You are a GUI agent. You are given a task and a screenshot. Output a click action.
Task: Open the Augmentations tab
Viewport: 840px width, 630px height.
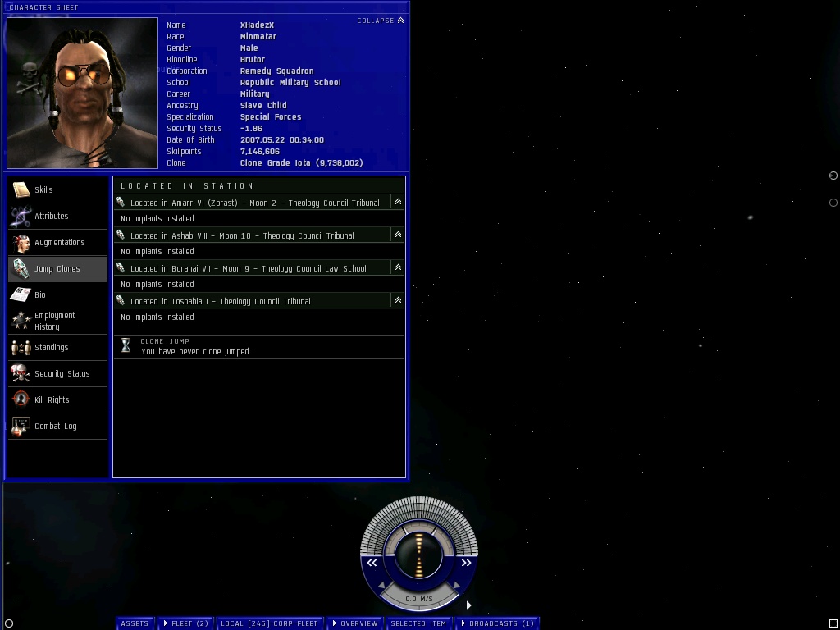click(x=59, y=242)
